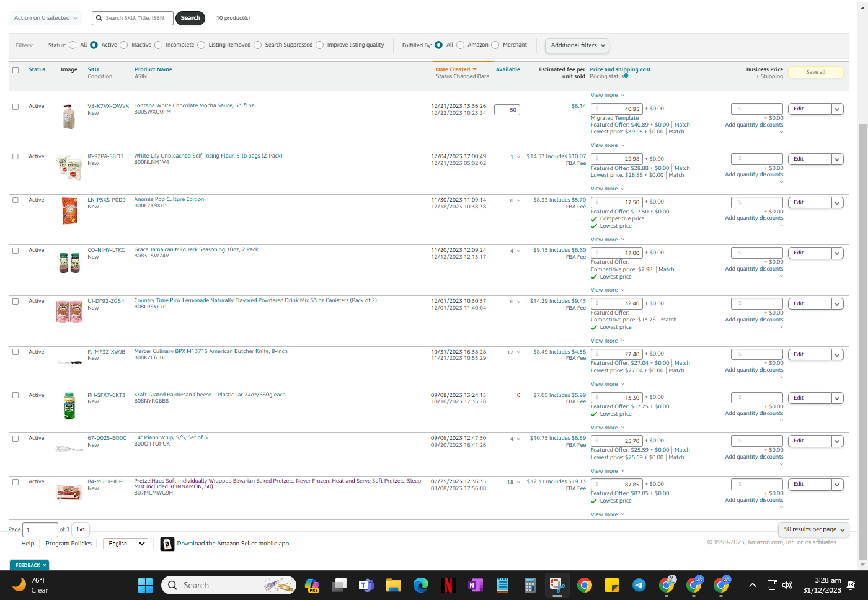Click Edit button for White Lily Flour
Viewport: 868px width, 600px height.
810,159
